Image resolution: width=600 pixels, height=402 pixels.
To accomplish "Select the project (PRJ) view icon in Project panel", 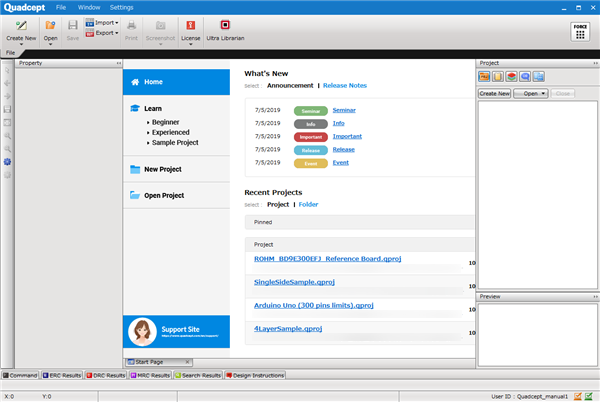I will pos(484,76).
